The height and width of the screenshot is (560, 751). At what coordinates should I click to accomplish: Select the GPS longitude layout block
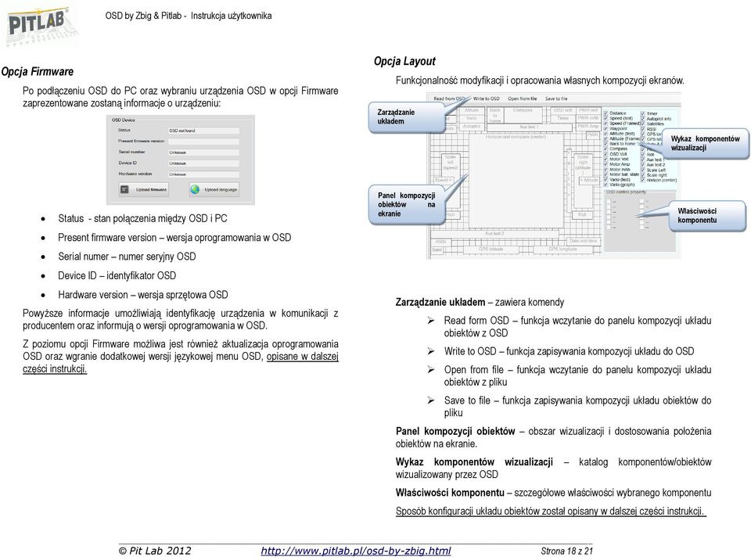point(562,249)
